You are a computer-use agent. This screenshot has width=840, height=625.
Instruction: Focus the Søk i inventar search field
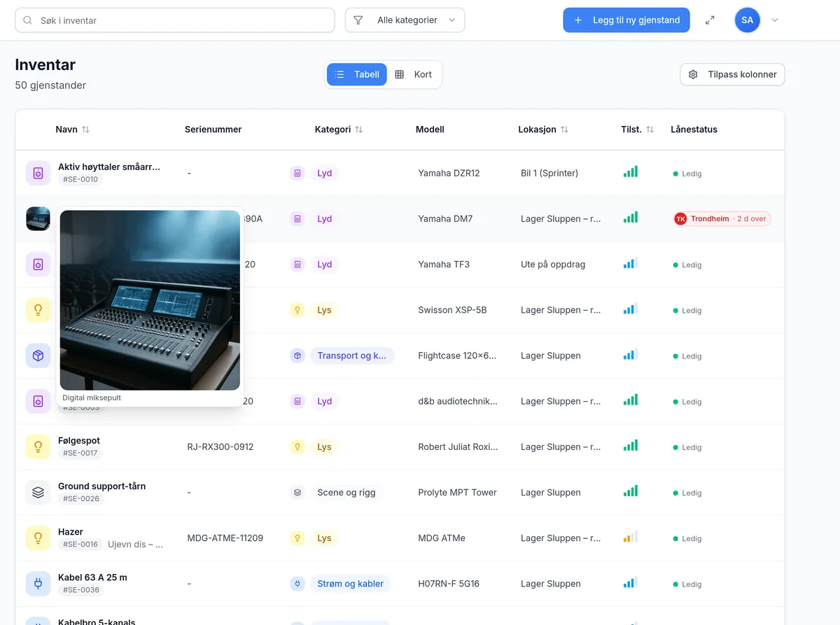tap(175, 20)
